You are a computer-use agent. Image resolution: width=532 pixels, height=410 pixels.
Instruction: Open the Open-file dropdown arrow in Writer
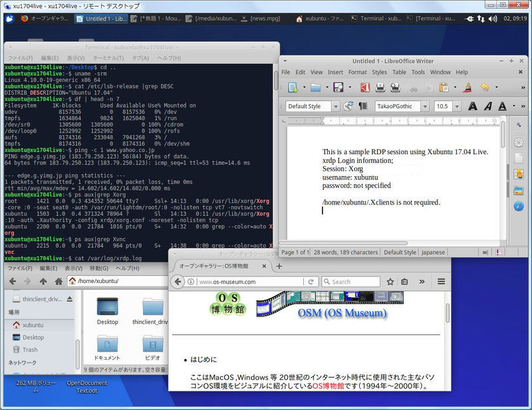(x=327, y=88)
